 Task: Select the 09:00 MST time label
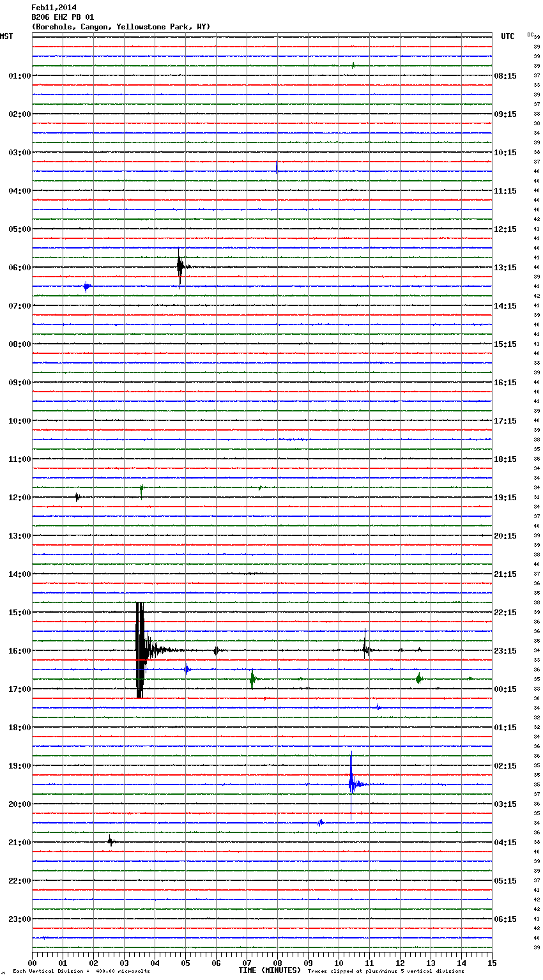pyautogui.click(x=19, y=383)
